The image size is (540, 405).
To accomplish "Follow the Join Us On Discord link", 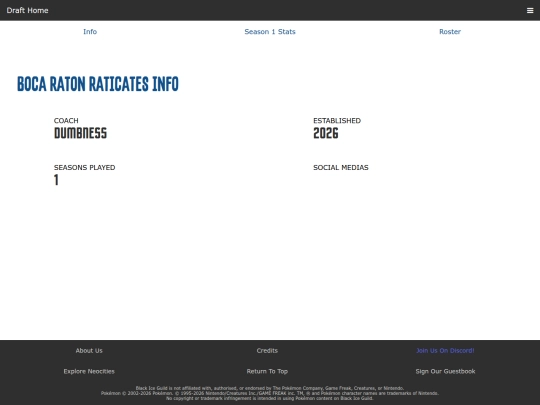I will [445, 351].
